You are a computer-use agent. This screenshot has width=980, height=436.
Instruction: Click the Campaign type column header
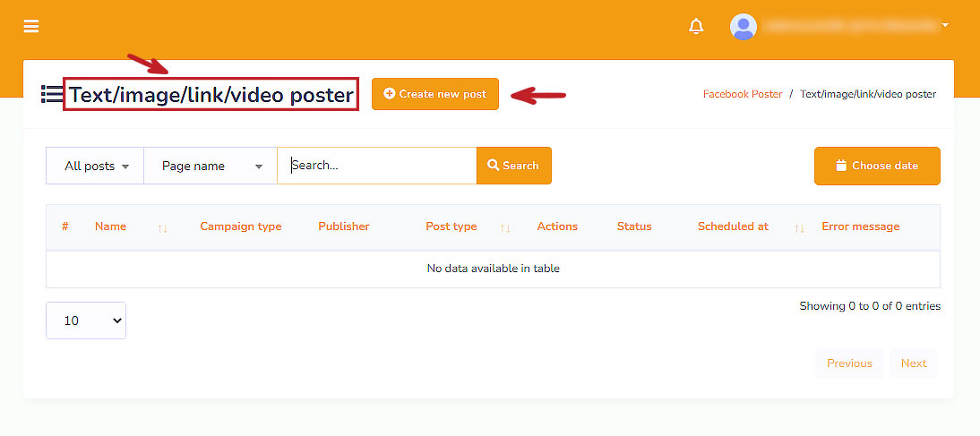tap(240, 227)
